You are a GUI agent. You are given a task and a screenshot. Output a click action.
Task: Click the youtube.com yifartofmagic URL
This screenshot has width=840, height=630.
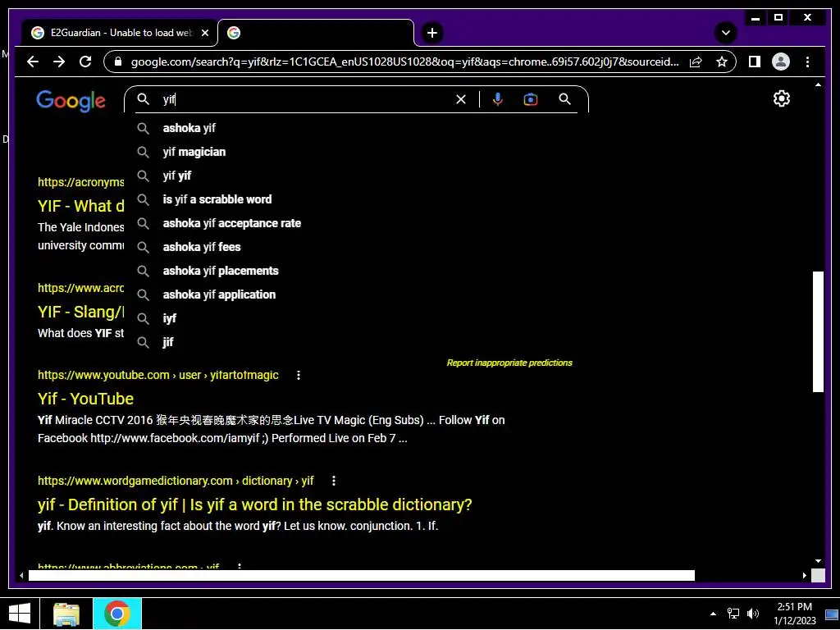158,375
